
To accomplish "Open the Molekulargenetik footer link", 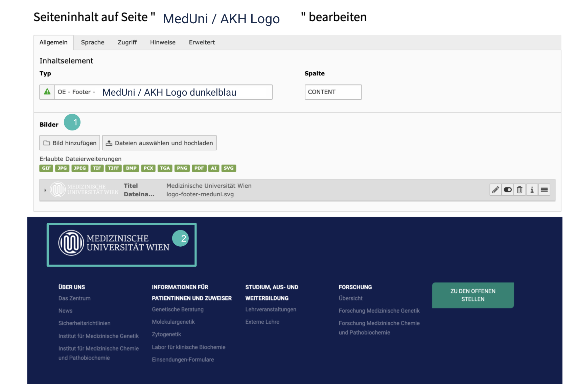I will (173, 322).
